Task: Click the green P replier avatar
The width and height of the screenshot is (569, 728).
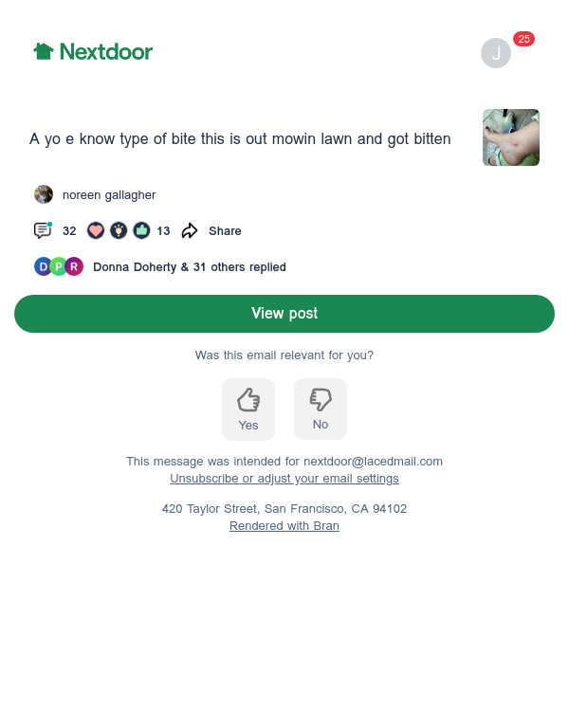Action: 59,266
